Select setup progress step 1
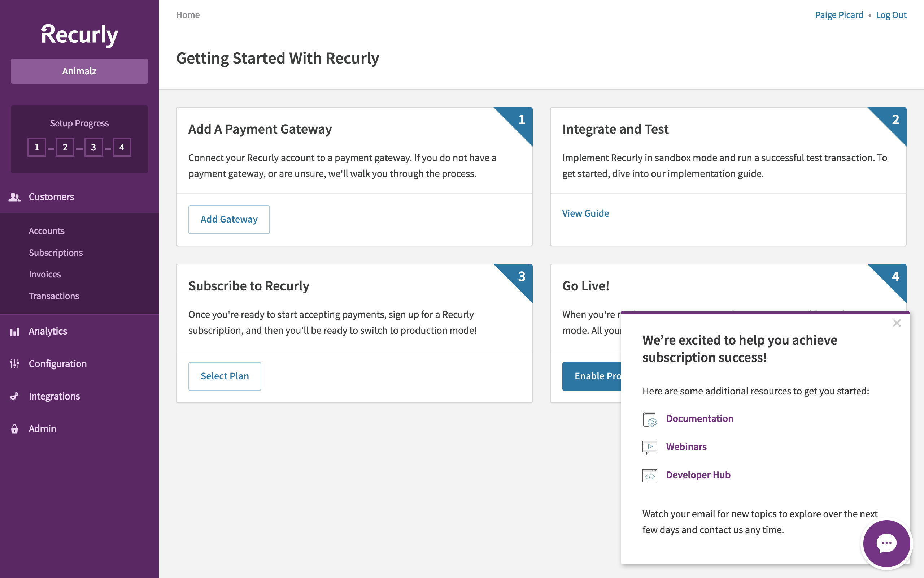Screen dimensions: 924x578 coord(37,147)
